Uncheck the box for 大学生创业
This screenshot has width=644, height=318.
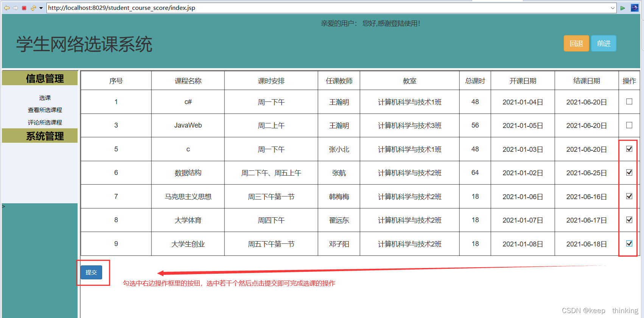tap(629, 243)
